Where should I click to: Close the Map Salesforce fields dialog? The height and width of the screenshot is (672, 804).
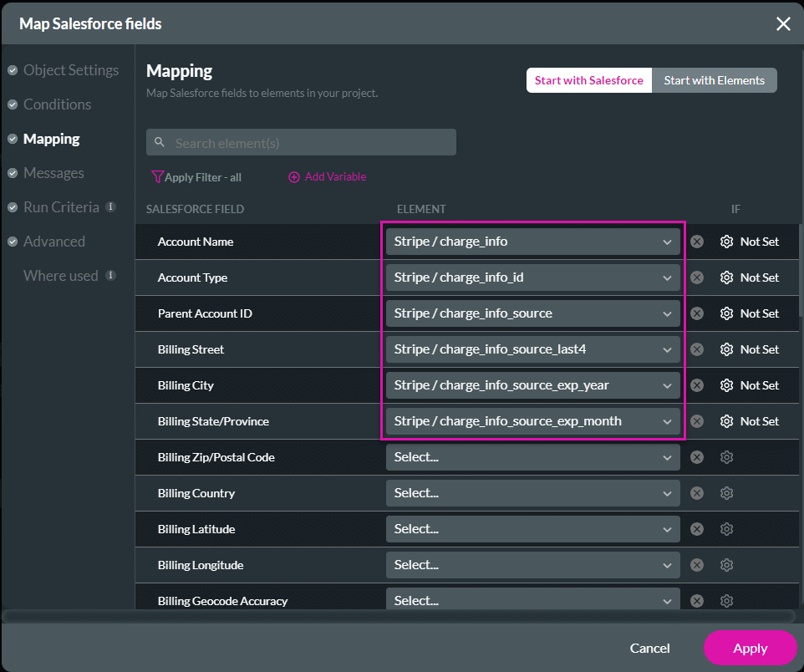point(783,23)
